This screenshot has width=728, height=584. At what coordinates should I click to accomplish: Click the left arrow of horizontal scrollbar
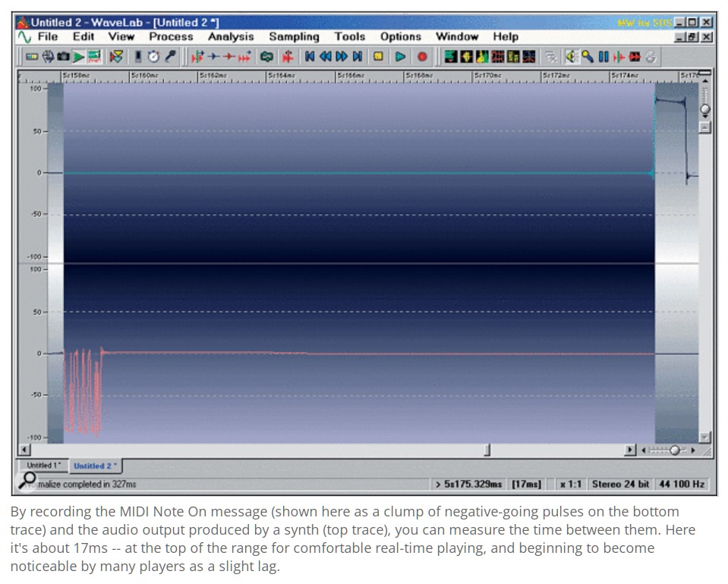23,450
